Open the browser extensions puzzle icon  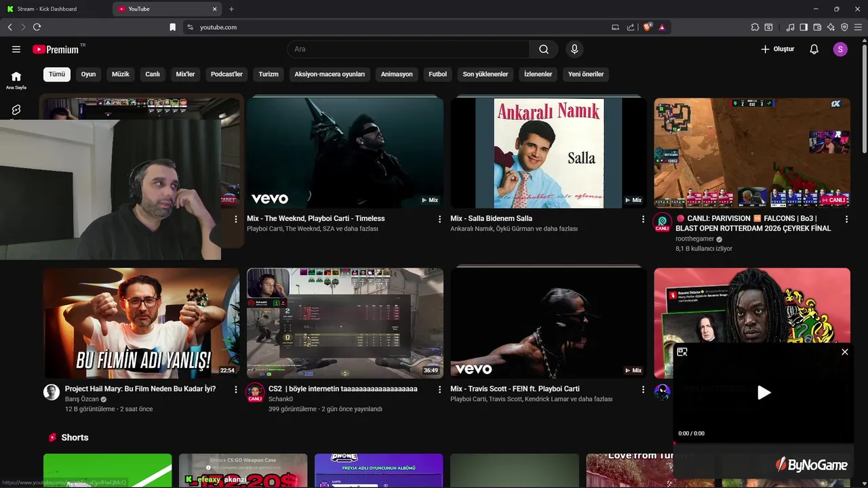click(755, 27)
